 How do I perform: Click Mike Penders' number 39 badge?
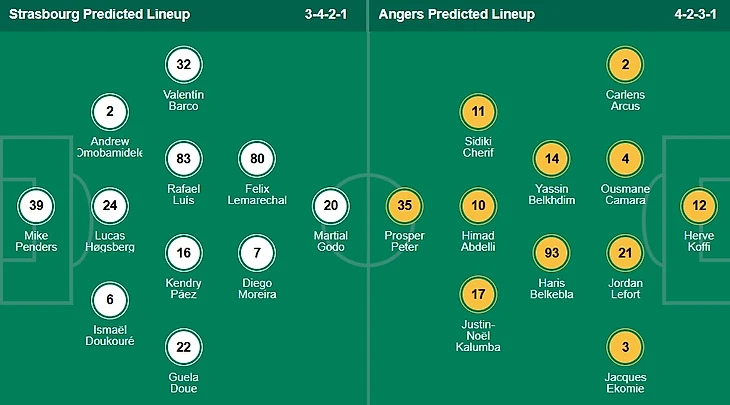click(x=37, y=205)
